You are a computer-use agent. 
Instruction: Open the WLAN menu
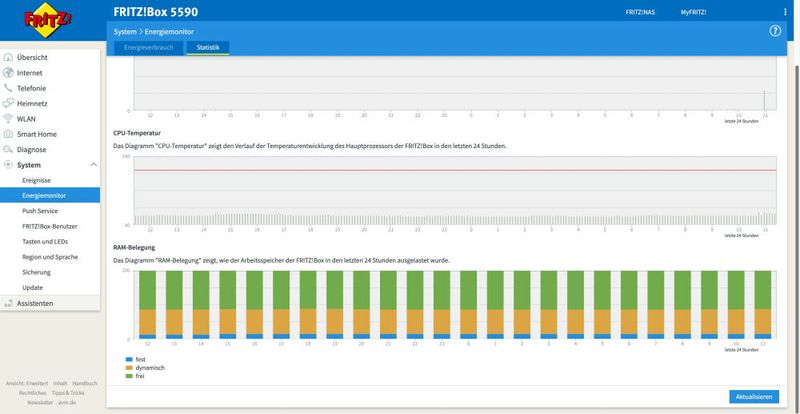coord(26,118)
